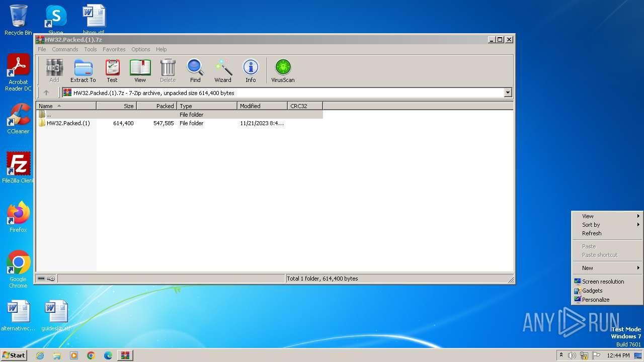The image size is (644, 362).
Task: Click the 11/21/2023 modified date cell
Action: pos(262,123)
